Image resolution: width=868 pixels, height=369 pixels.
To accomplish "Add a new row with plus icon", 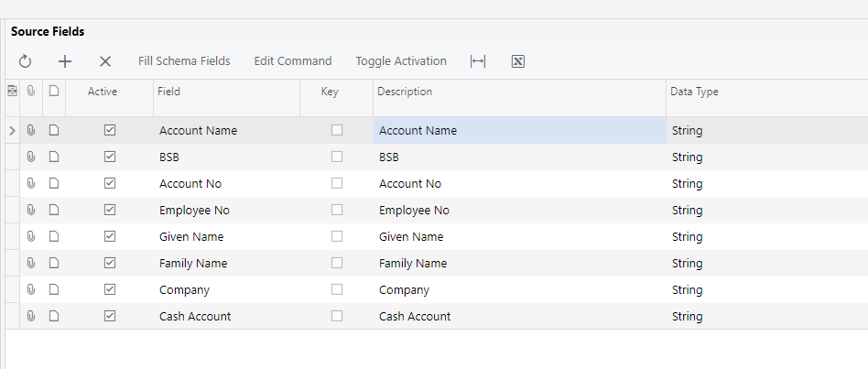I will coord(65,61).
